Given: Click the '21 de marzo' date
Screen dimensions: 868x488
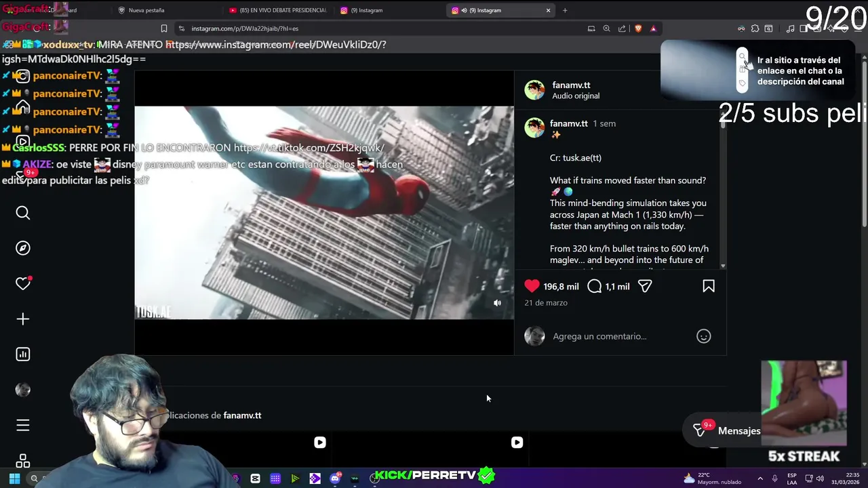Looking at the screenshot, I should pos(546,302).
